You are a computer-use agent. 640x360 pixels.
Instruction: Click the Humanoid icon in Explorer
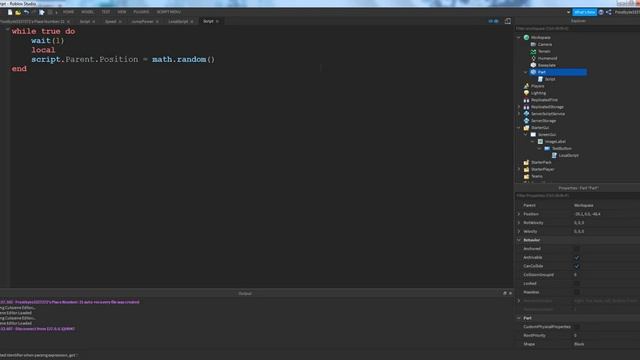click(533, 58)
